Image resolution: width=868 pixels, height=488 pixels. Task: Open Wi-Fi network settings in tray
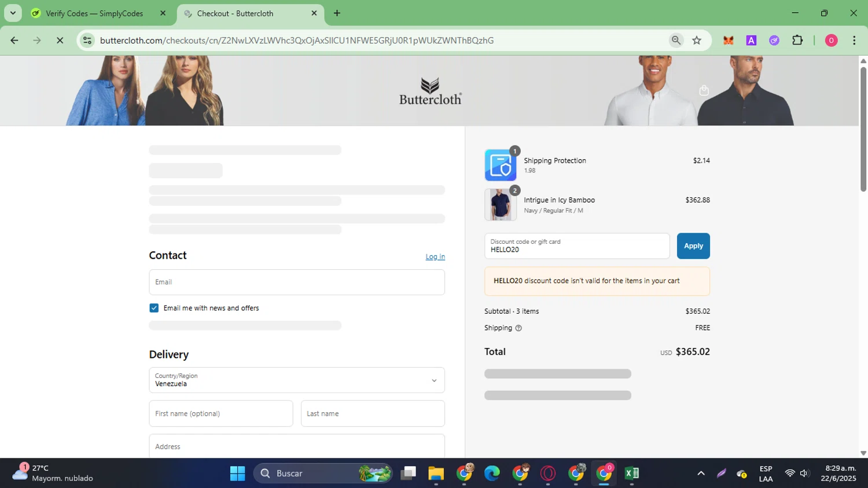789,474
